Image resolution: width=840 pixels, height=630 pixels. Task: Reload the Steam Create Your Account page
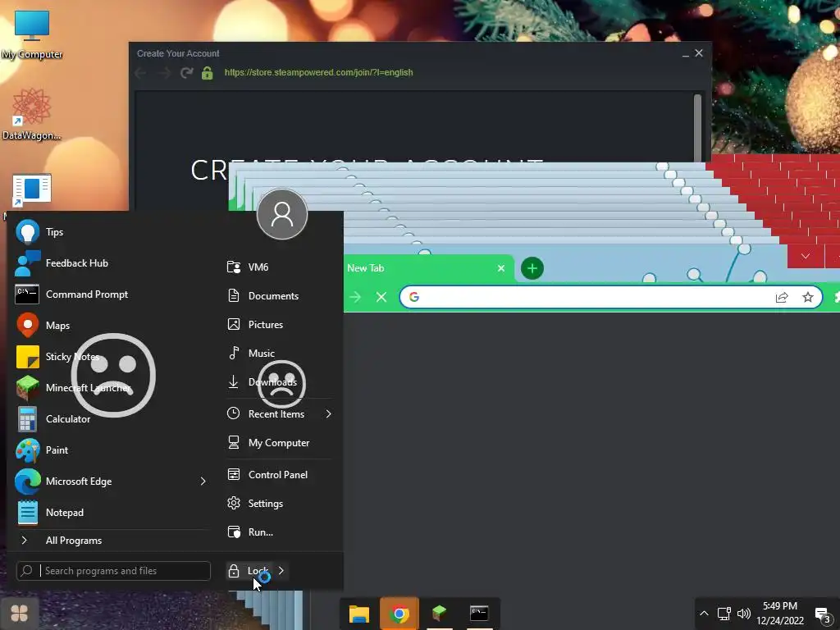pos(186,72)
